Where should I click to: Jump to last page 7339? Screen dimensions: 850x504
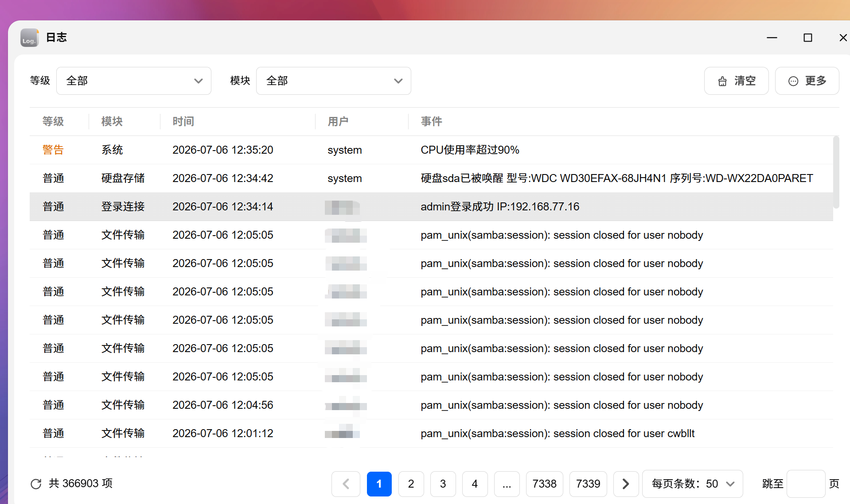point(588,484)
